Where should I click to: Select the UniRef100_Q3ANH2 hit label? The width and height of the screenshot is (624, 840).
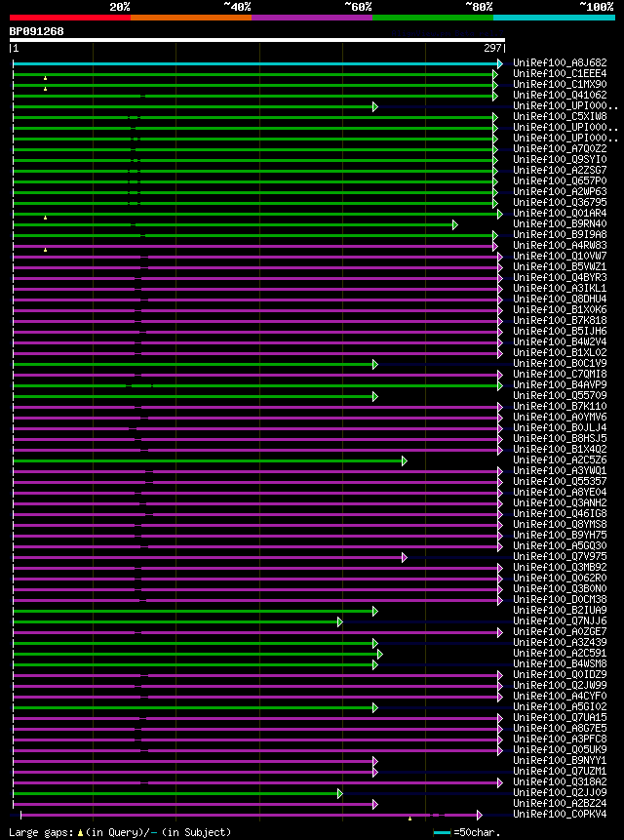pyautogui.click(x=560, y=503)
